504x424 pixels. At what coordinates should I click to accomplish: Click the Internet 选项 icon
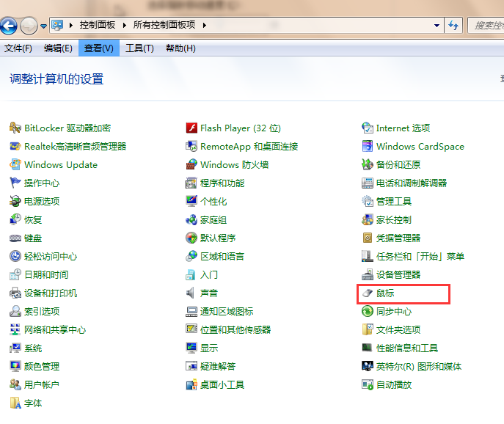tap(368, 128)
